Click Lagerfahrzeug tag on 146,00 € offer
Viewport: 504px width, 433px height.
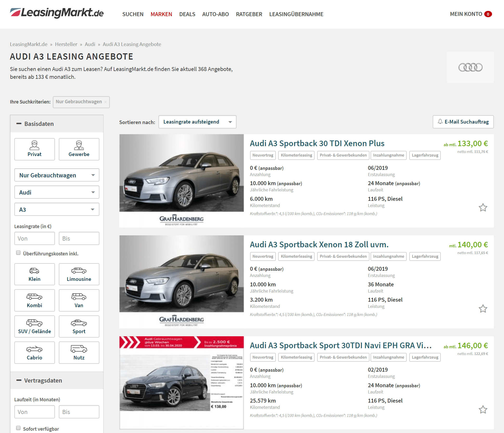[x=425, y=357]
